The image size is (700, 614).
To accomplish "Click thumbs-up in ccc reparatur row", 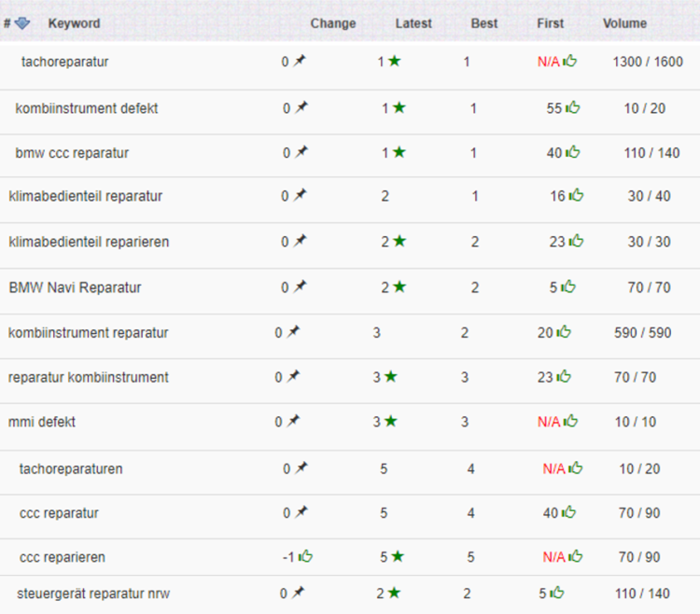I will (x=568, y=511).
